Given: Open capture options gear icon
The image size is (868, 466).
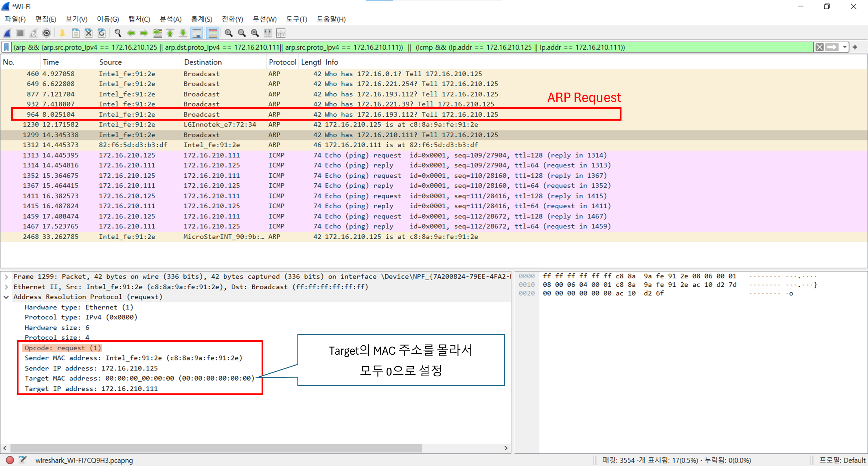Looking at the screenshot, I should (x=47, y=33).
